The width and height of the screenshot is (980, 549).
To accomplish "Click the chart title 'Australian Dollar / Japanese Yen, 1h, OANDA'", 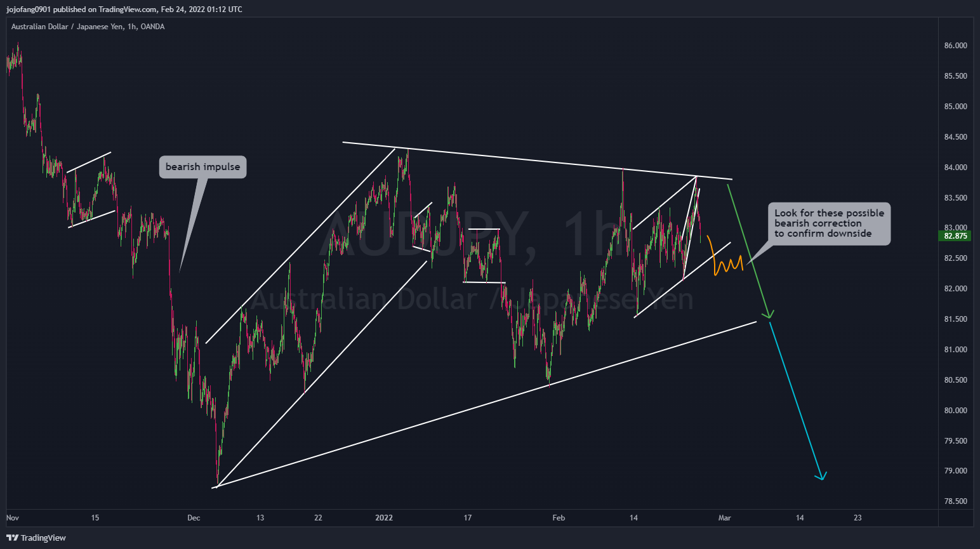I will click(x=88, y=27).
